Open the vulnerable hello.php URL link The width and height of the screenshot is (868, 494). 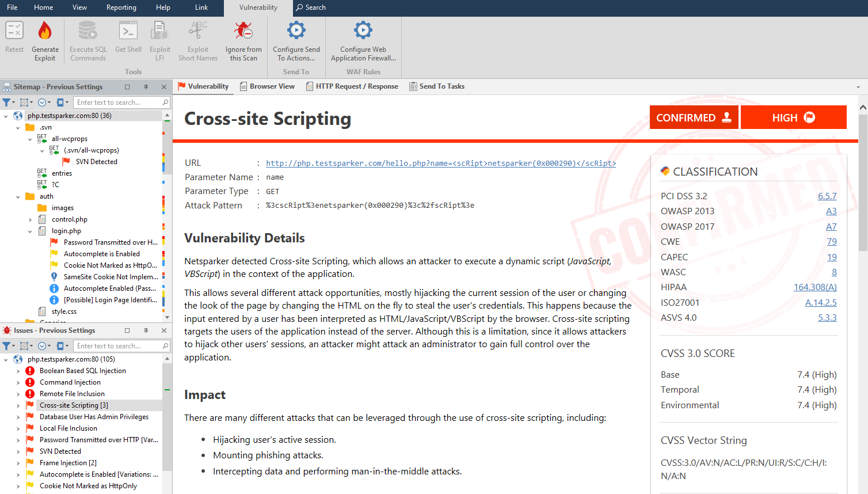(x=441, y=164)
